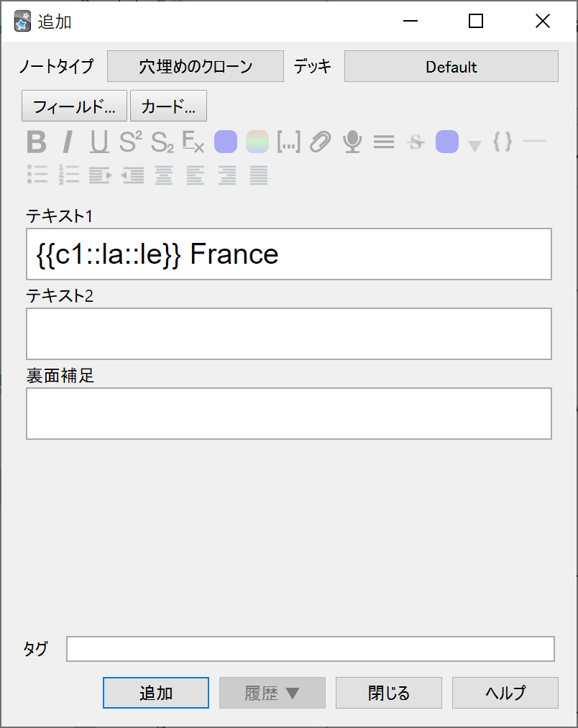
Task: Insert a numbered ordered list
Action: [69, 175]
